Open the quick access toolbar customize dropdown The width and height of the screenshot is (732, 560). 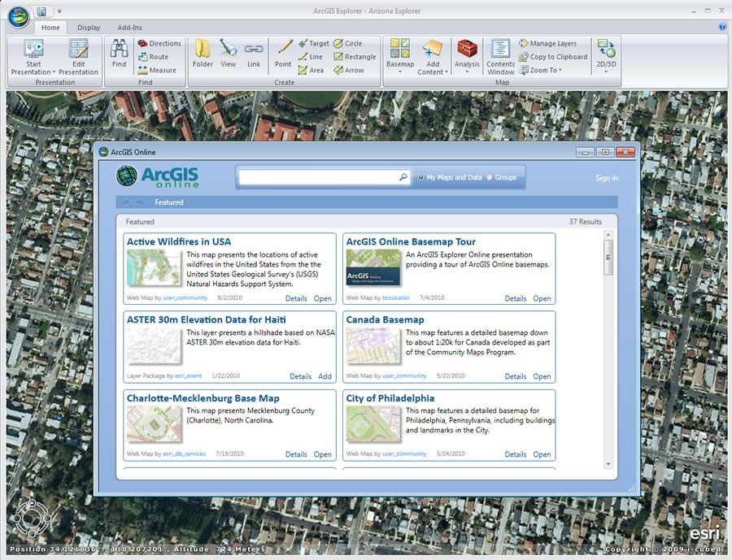(59, 11)
